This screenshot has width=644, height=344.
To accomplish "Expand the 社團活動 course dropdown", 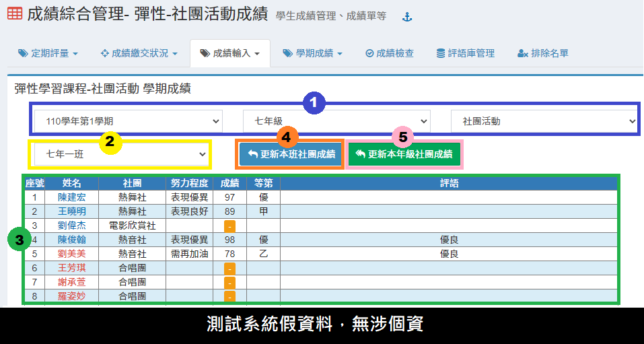I will point(544,121).
